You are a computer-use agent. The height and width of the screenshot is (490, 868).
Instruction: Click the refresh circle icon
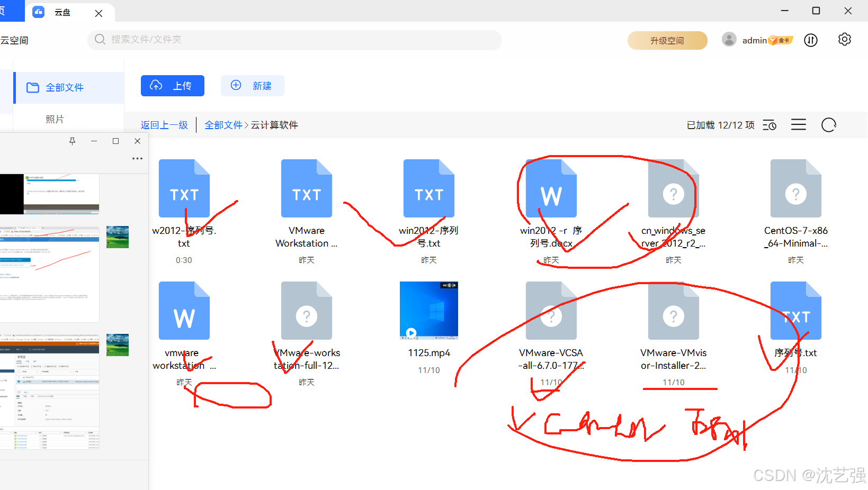(x=829, y=125)
